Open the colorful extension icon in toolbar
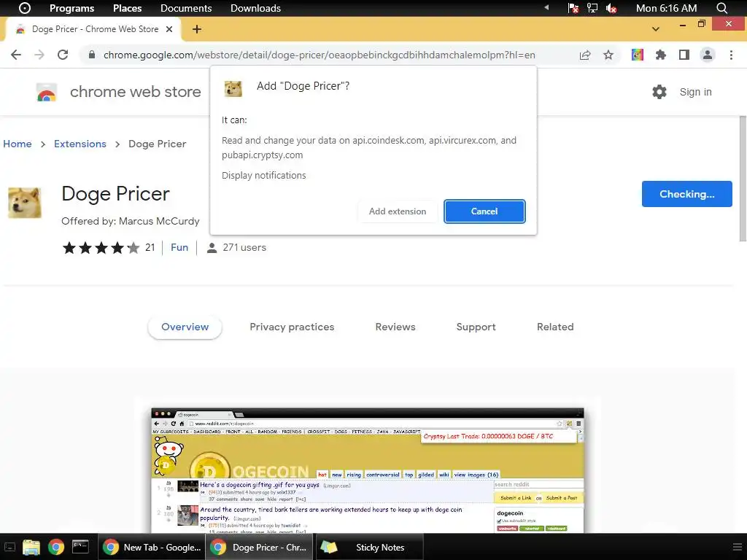747x560 pixels. (638, 55)
